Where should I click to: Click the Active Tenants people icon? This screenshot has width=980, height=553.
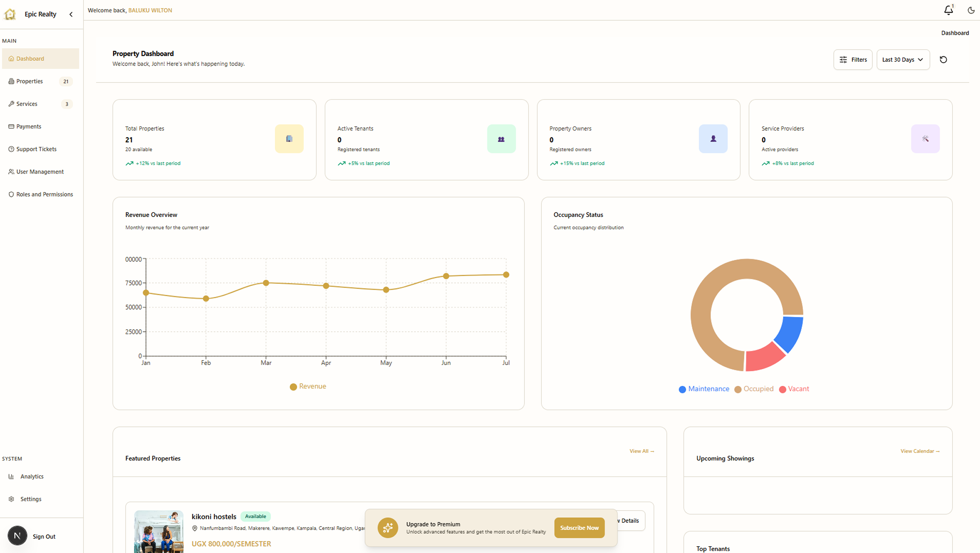pyautogui.click(x=501, y=139)
